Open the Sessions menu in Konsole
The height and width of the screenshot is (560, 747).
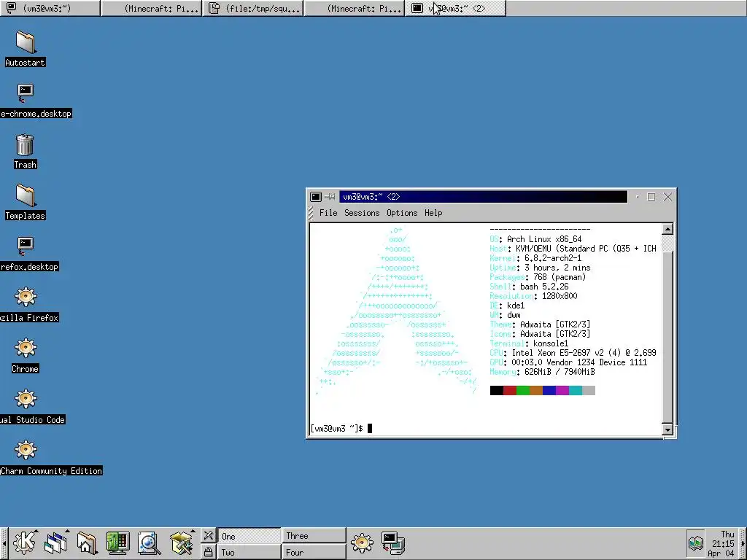coord(362,213)
